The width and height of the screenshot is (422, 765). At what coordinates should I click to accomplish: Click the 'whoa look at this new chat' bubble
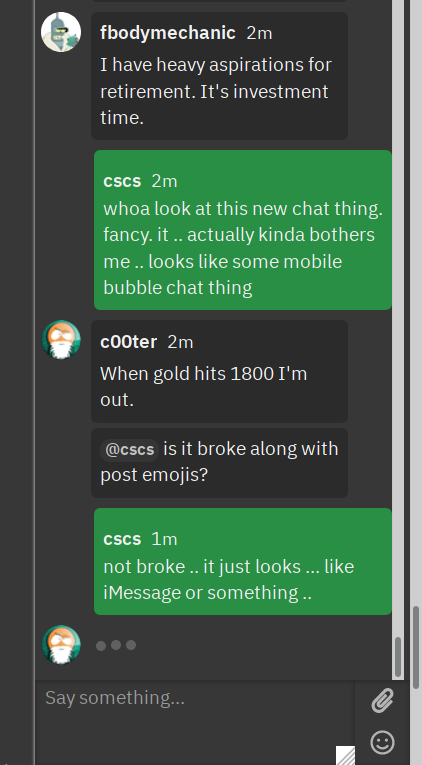(x=243, y=230)
